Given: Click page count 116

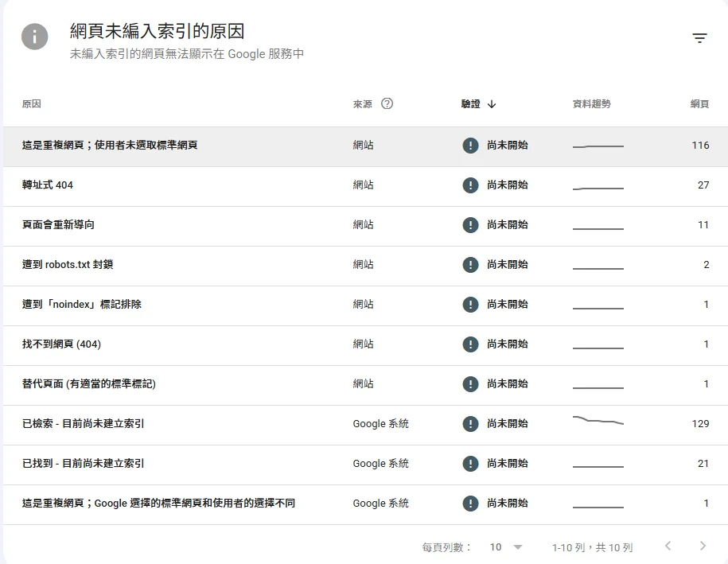Looking at the screenshot, I should point(700,146).
